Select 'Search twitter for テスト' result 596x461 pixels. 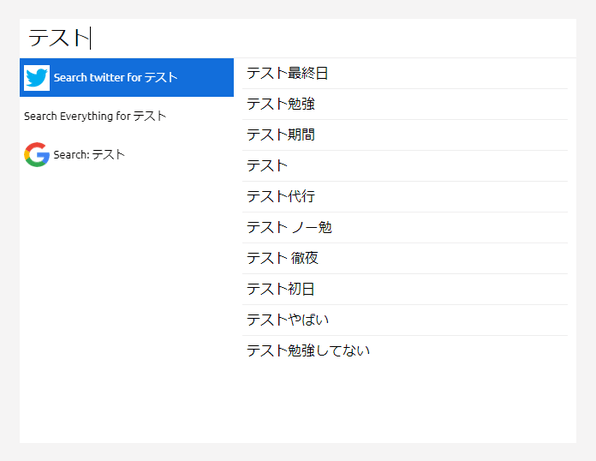127,78
